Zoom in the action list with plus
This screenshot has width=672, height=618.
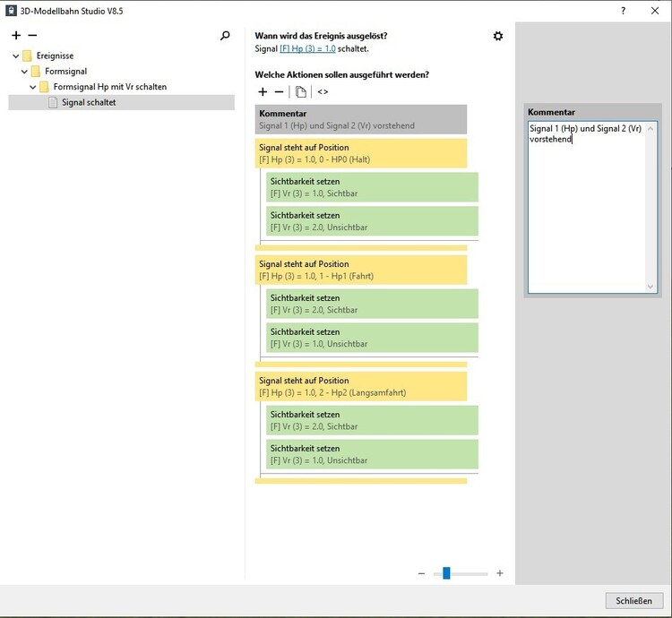(500, 573)
